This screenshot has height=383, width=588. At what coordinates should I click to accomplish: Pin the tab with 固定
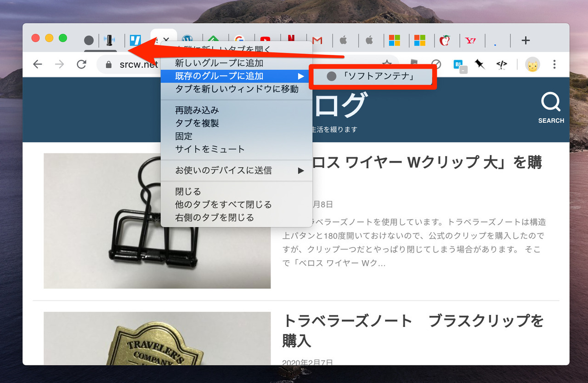pos(237,136)
